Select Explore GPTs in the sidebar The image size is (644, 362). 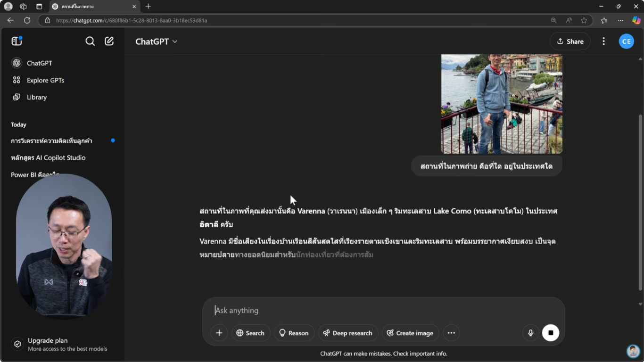[x=45, y=80]
